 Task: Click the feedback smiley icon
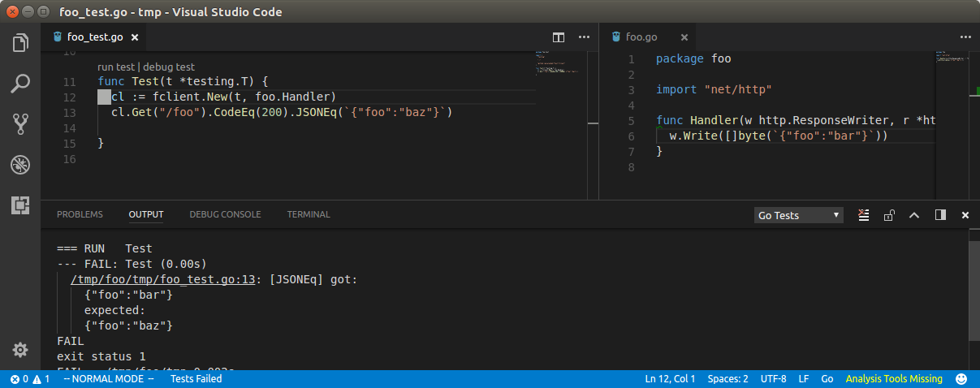tap(961, 379)
